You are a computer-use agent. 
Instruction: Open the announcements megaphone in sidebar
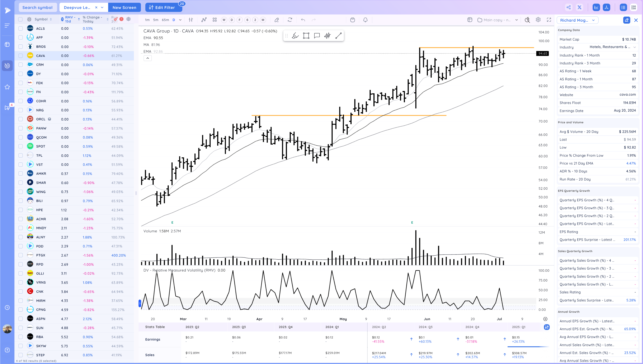click(7, 108)
